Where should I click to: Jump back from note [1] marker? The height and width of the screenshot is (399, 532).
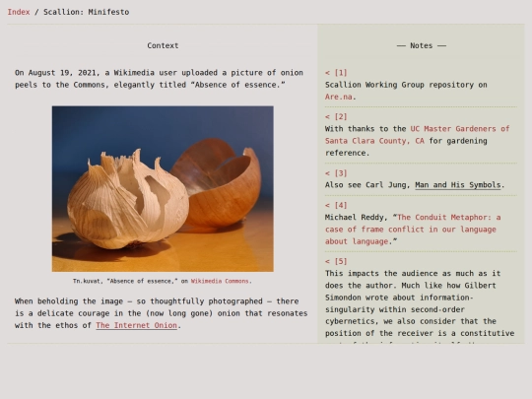(x=336, y=73)
